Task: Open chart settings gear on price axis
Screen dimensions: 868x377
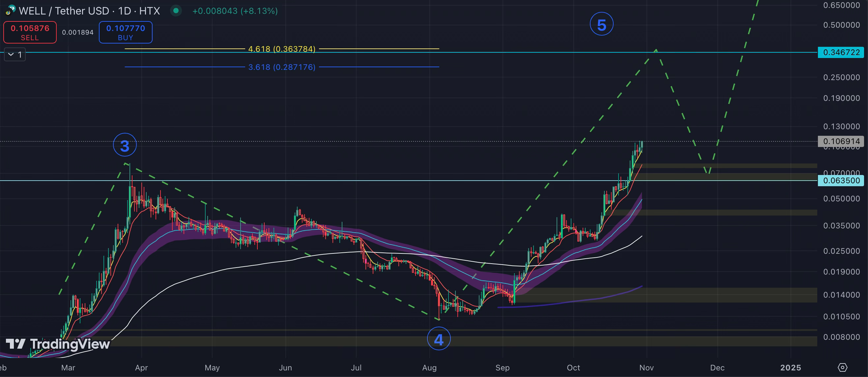Action: pyautogui.click(x=842, y=367)
